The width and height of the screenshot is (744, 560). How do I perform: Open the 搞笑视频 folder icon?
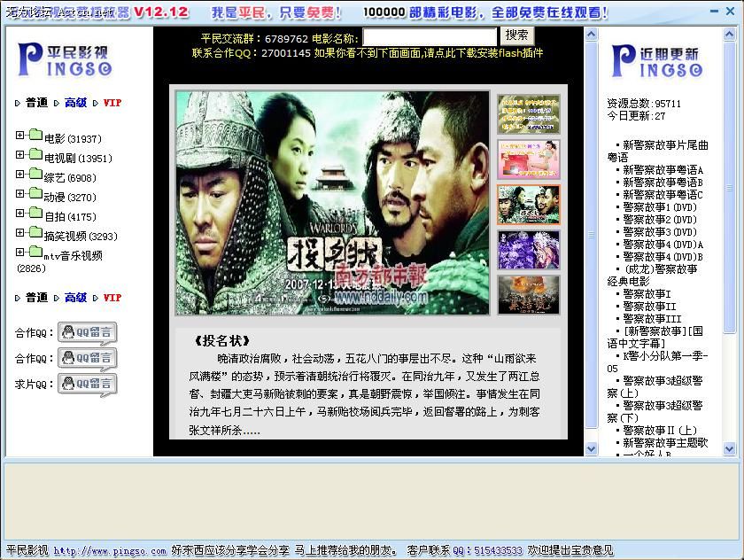pyautogui.click(x=35, y=232)
